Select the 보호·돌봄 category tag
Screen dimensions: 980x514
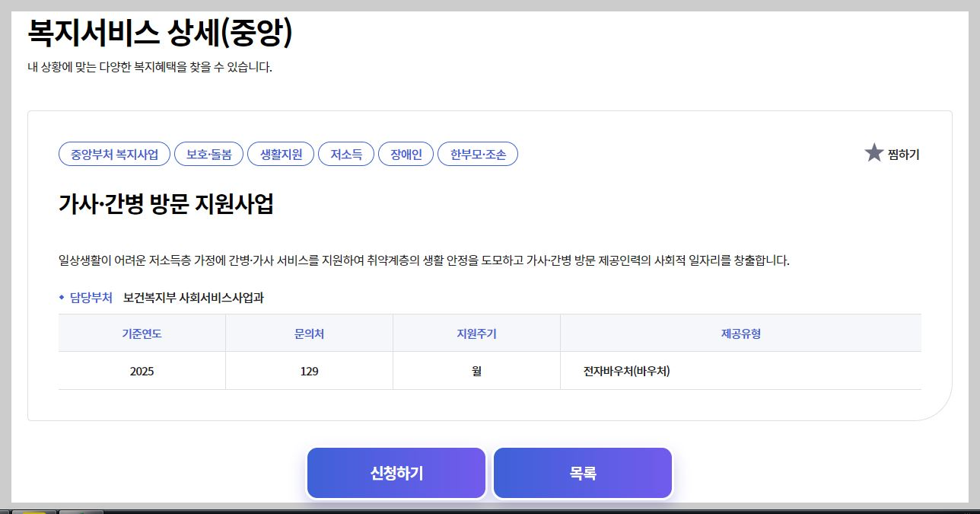(209, 153)
